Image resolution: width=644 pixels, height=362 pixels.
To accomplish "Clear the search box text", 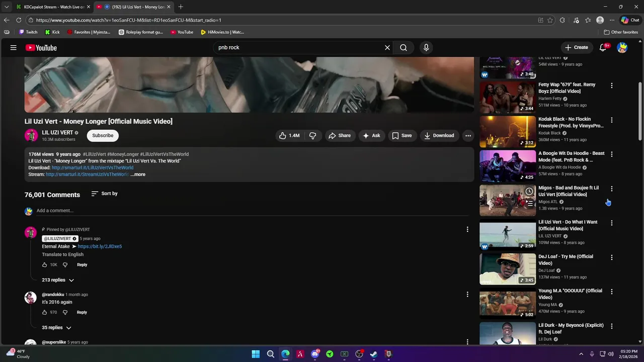I will coord(387,48).
